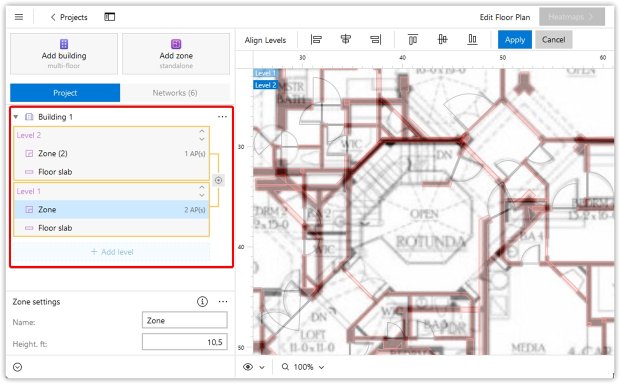Add a standalone zone
620x384 pixels.
[x=176, y=54]
